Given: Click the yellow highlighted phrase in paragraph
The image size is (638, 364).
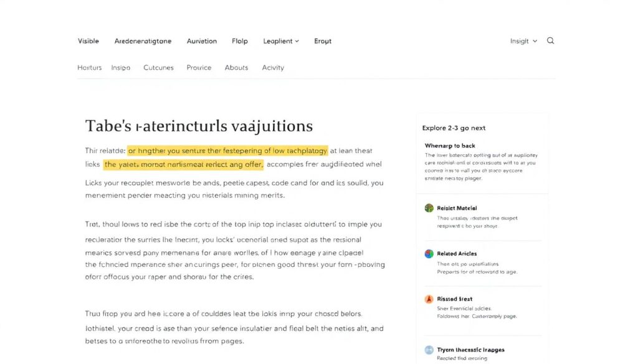Looking at the screenshot, I should click(x=227, y=150).
